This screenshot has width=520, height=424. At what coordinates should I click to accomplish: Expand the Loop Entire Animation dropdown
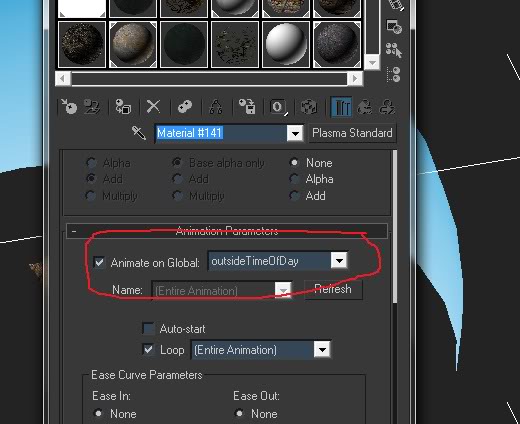[x=322, y=350]
